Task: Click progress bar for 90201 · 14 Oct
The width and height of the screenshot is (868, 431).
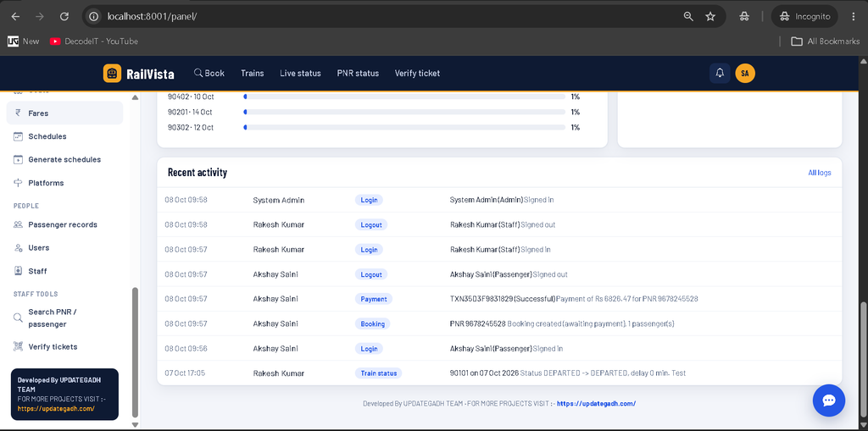Action: (x=404, y=112)
